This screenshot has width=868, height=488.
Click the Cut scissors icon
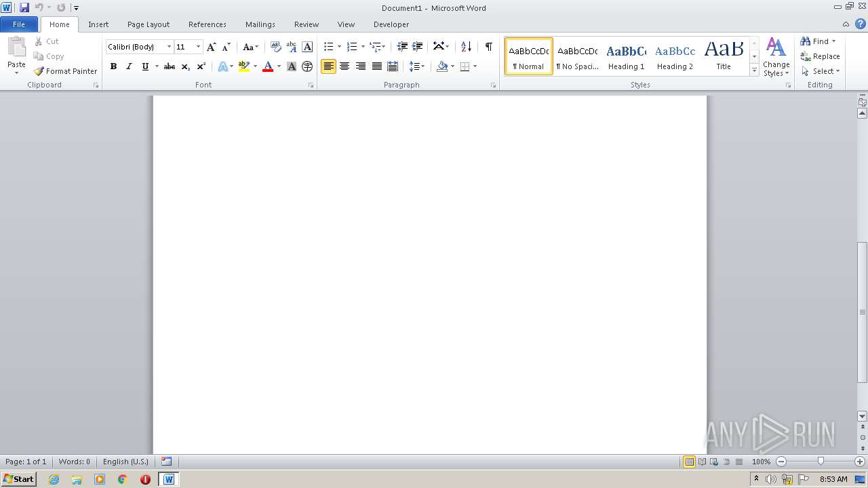(39, 41)
